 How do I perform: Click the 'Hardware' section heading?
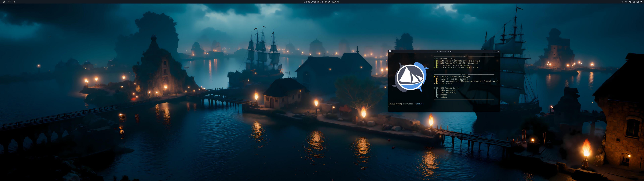coord(464,56)
